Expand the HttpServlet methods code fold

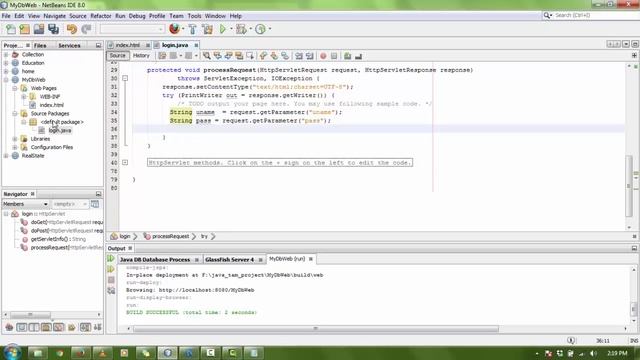(125, 162)
